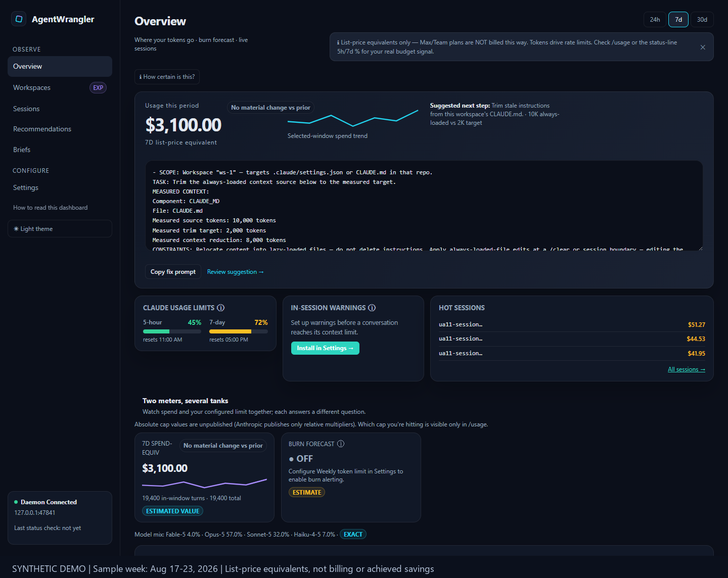Viewport: 728px width, 578px height.
Task: Open Settings in the sidebar
Action: pos(60,187)
